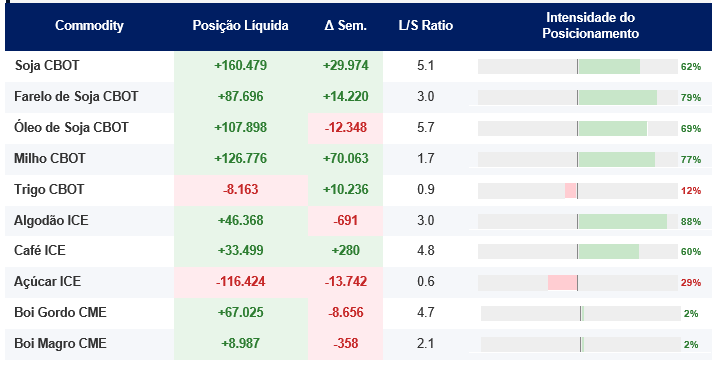Click the Boi Gordo CME row label
719x366 pixels.
[x=60, y=313]
